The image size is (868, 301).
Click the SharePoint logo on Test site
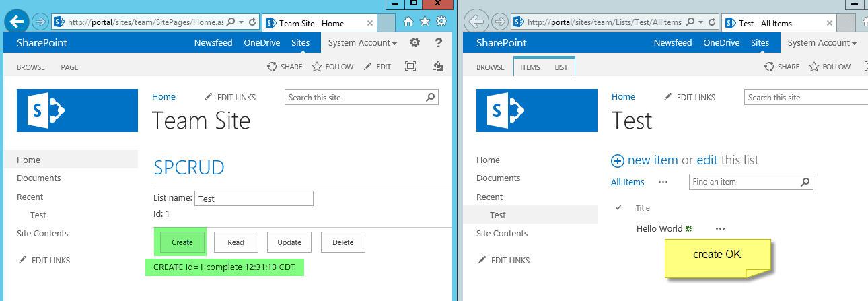(537, 110)
